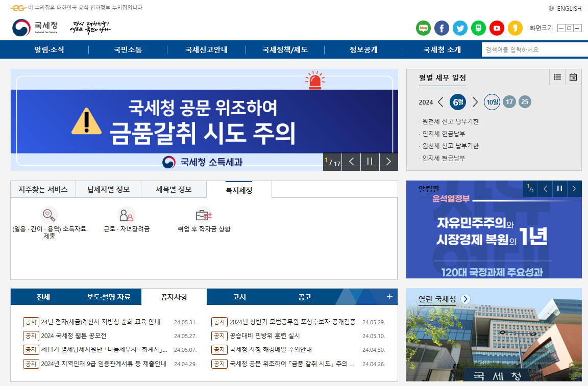Open the YouTube channel icon
588x386 pixels.
(x=497, y=28)
